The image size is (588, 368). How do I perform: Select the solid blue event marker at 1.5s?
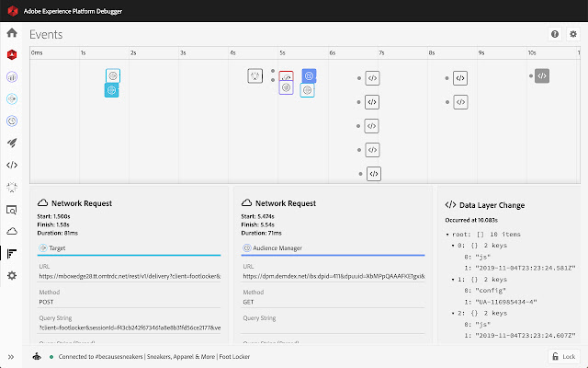pyautogui.click(x=112, y=90)
